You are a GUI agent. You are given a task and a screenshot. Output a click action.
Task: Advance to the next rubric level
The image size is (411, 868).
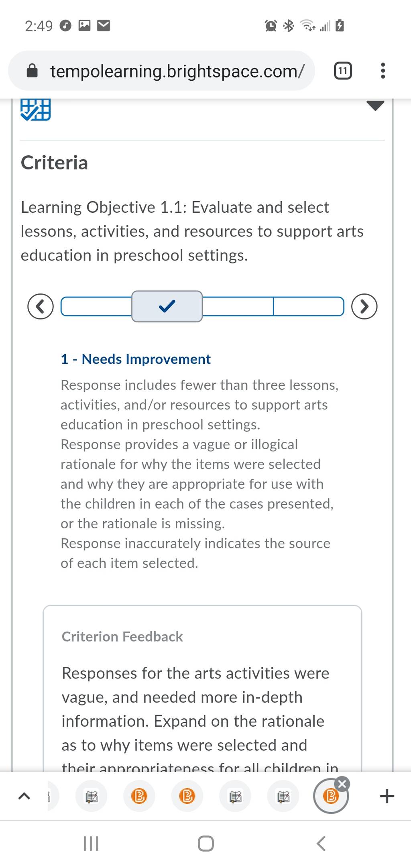[x=364, y=306]
